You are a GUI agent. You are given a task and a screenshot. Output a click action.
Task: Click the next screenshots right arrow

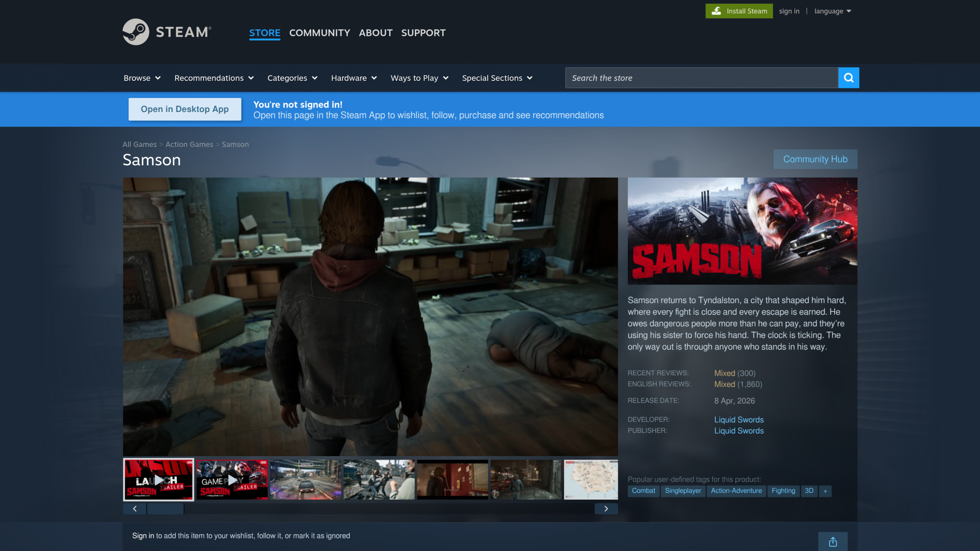(x=606, y=509)
